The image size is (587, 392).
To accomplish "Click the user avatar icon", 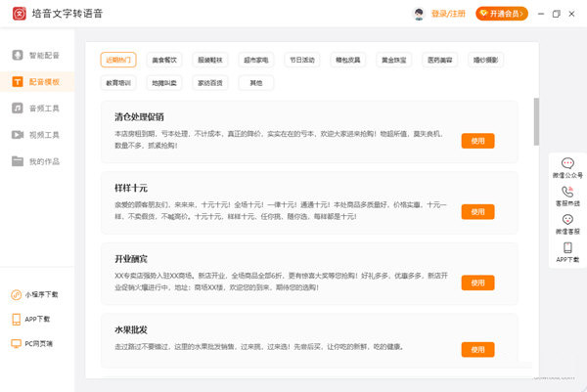I will click(x=419, y=14).
